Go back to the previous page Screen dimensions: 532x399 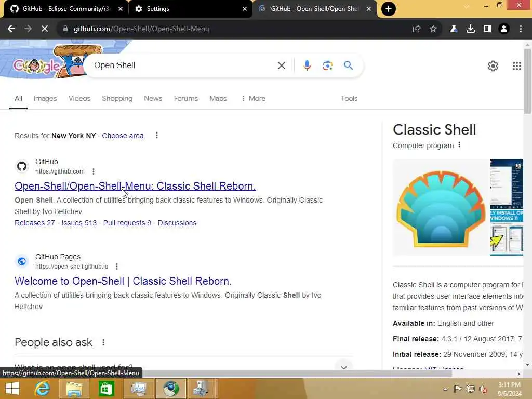pos(11,29)
